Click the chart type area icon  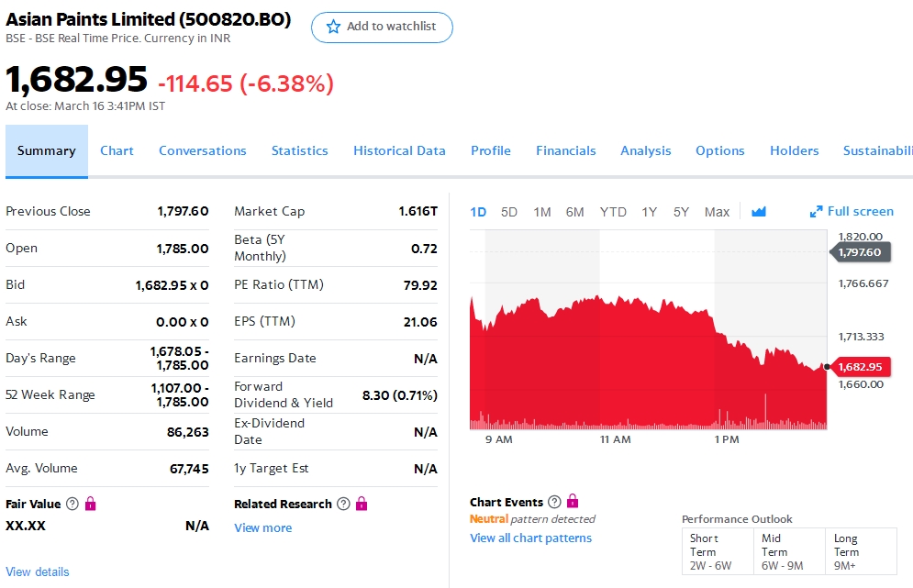(x=758, y=212)
